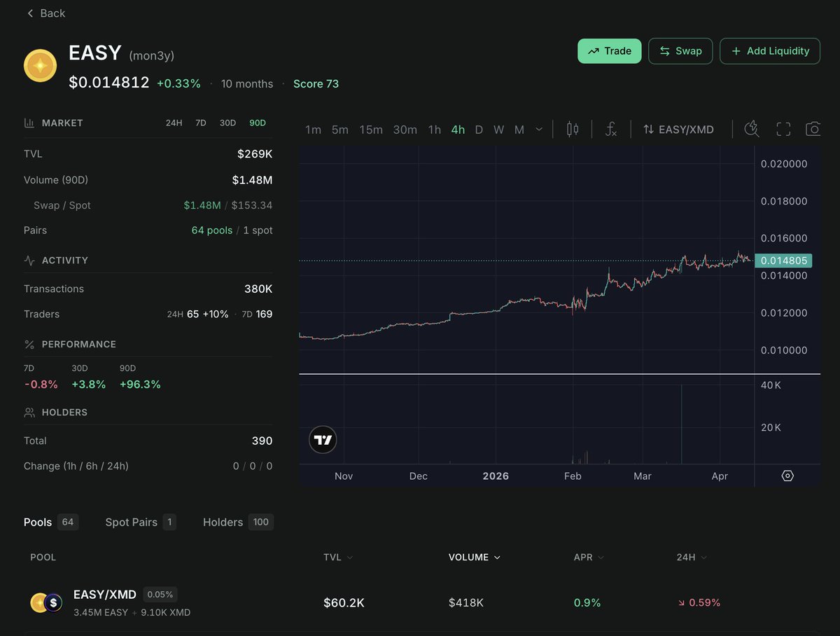
Task: Open the Swap button
Action: click(680, 51)
